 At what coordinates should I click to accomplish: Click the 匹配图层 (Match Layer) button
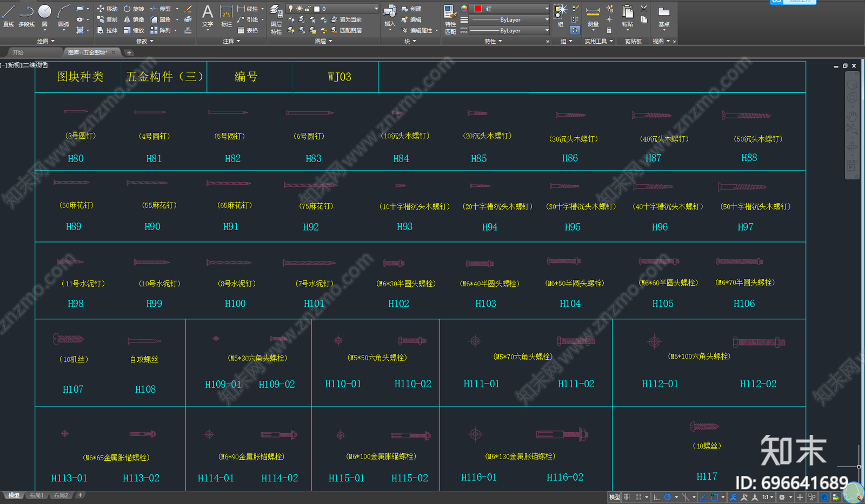(346, 30)
